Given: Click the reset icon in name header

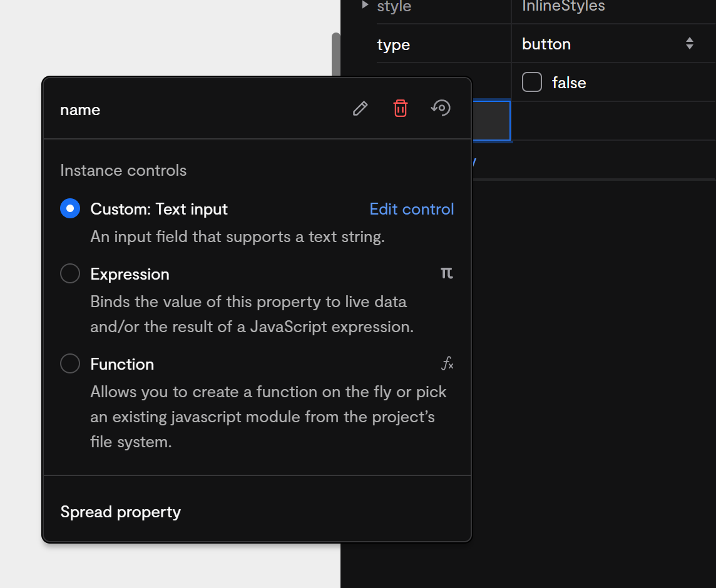Looking at the screenshot, I should point(441,108).
